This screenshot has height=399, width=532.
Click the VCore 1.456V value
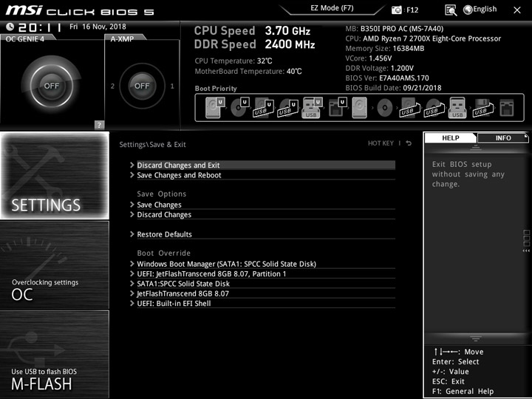pos(380,58)
